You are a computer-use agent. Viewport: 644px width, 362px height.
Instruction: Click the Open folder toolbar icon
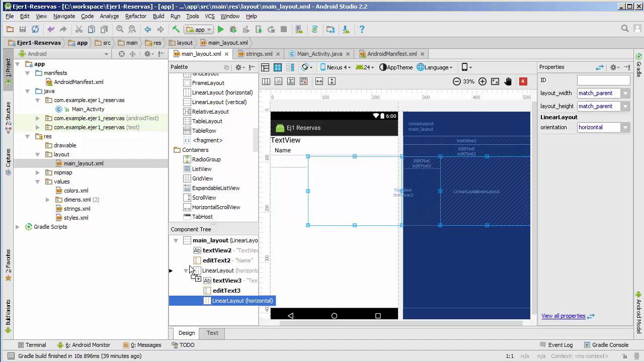(10, 30)
